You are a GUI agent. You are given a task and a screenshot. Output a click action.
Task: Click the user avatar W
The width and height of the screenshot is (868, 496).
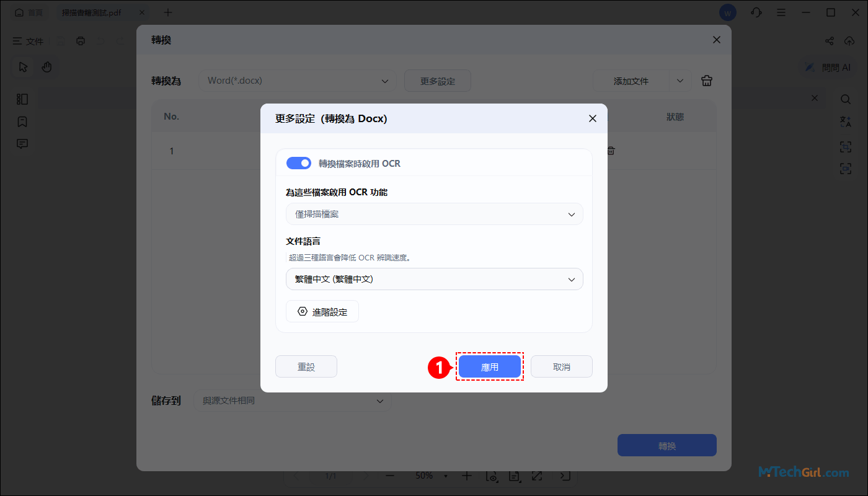click(x=728, y=12)
